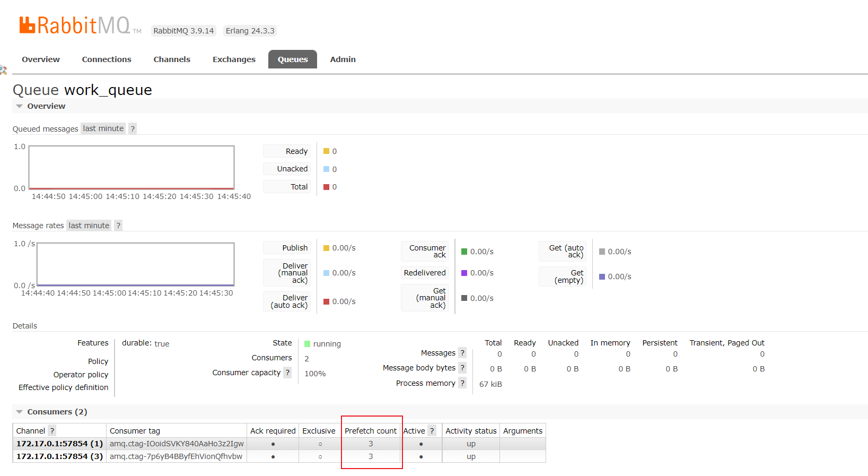Open help for Message rates
868x476 pixels.
[x=118, y=226]
